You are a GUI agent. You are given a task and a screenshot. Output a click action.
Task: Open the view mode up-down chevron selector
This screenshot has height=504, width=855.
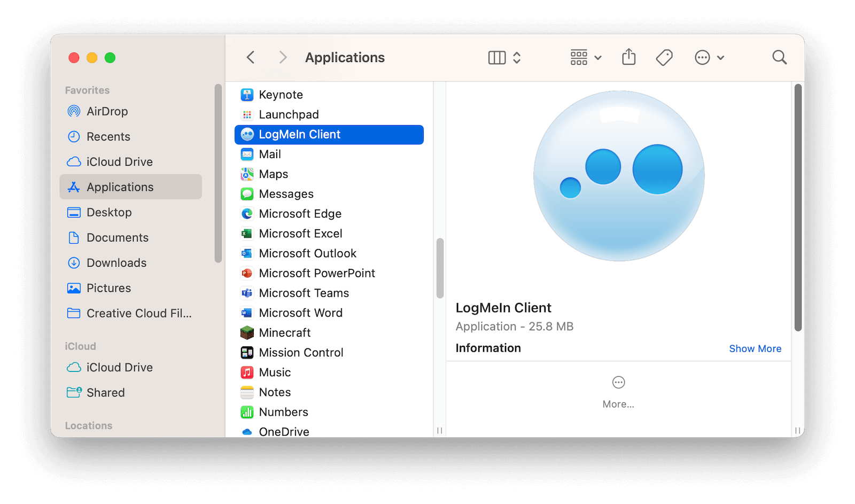(517, 58)
